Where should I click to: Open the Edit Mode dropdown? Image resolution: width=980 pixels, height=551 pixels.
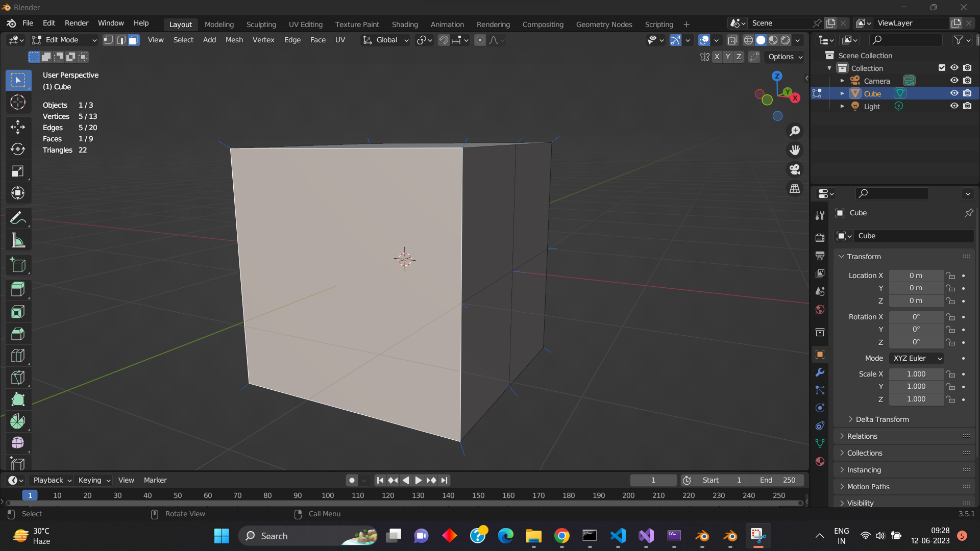(64, 40)
